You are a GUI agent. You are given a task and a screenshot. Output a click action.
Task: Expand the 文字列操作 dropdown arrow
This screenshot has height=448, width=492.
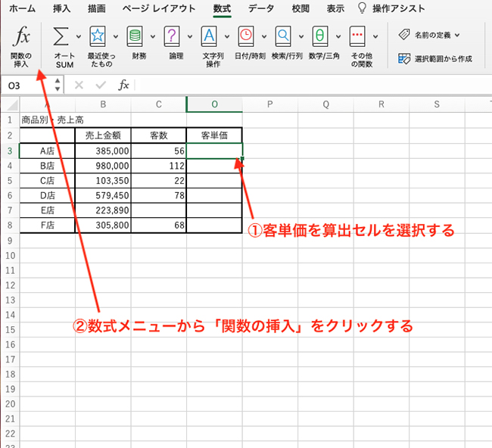(227, 37)
